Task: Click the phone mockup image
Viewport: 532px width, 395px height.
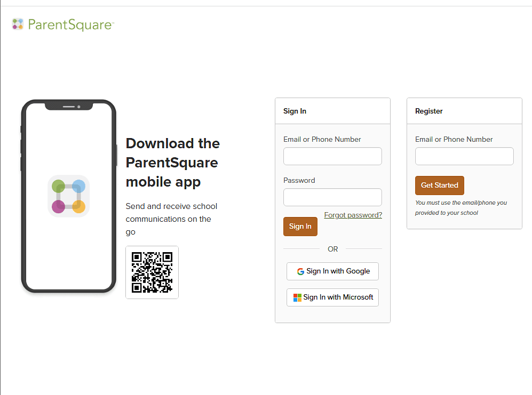Action: pyautogui.click(x=68, y=196)
